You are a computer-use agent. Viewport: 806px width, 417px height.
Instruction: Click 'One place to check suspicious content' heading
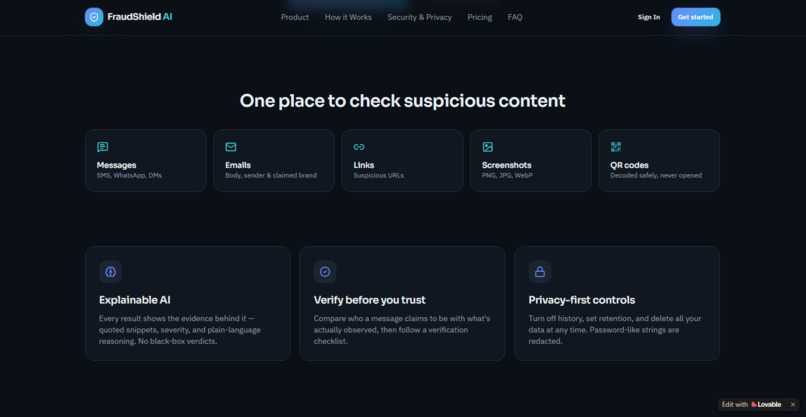[x=402, y=101]
